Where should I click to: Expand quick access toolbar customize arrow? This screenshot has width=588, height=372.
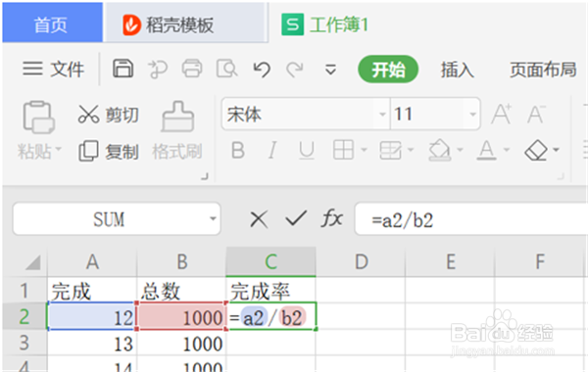330,70
